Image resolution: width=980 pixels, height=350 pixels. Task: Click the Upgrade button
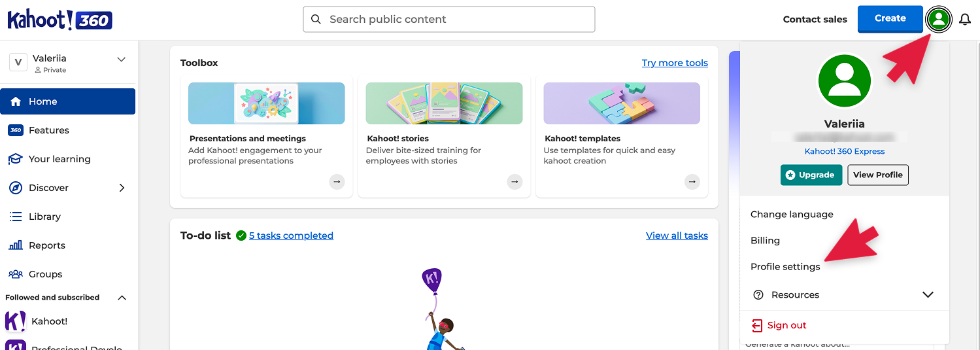[811, 175]
